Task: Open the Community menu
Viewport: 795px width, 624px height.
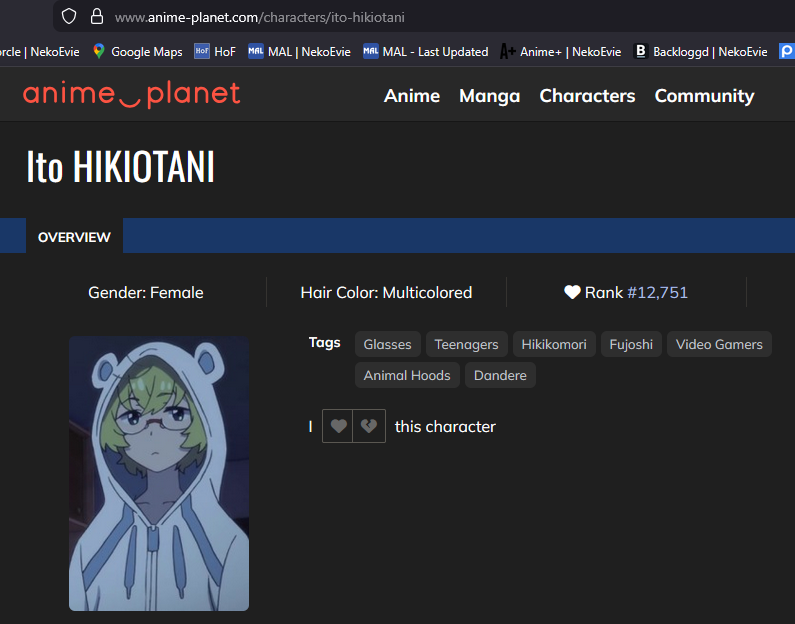Action: coord(704,96)
